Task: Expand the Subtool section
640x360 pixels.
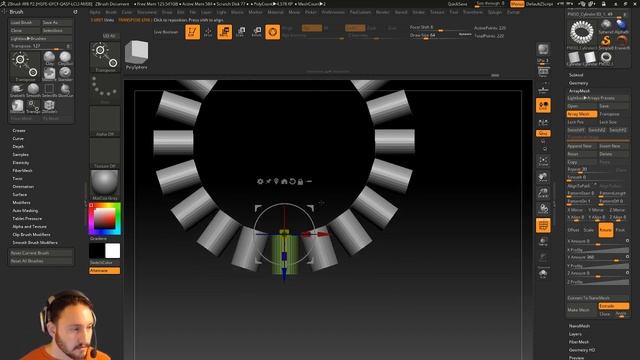Action: [576, 75]
